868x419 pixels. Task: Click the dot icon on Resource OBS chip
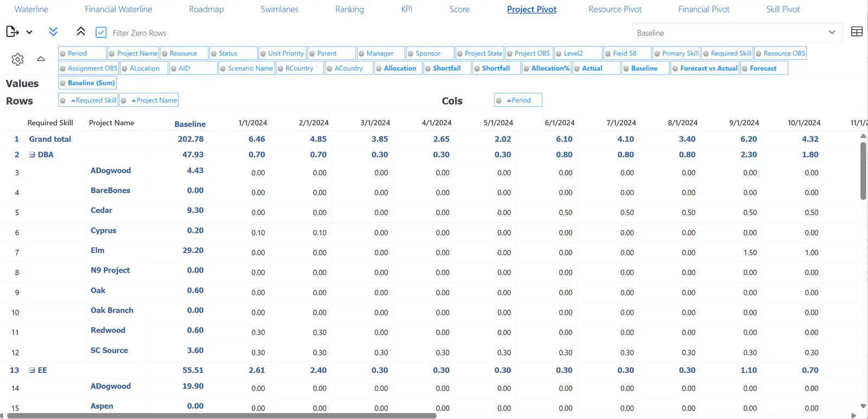tap(758, 53)
